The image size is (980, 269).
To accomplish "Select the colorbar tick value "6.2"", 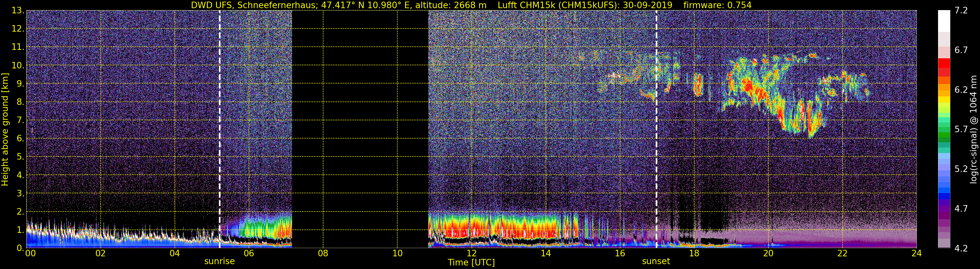I will coord(961,90).
